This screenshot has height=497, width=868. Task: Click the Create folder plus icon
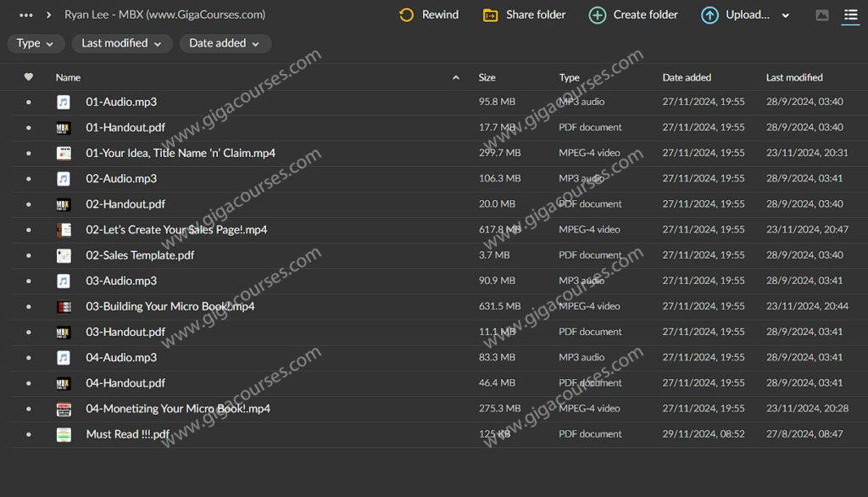pyautogui.click(x=598, y=15)
